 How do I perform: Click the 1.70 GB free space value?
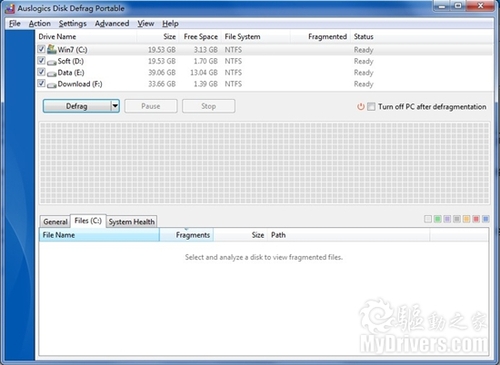(x=206, y=61)
